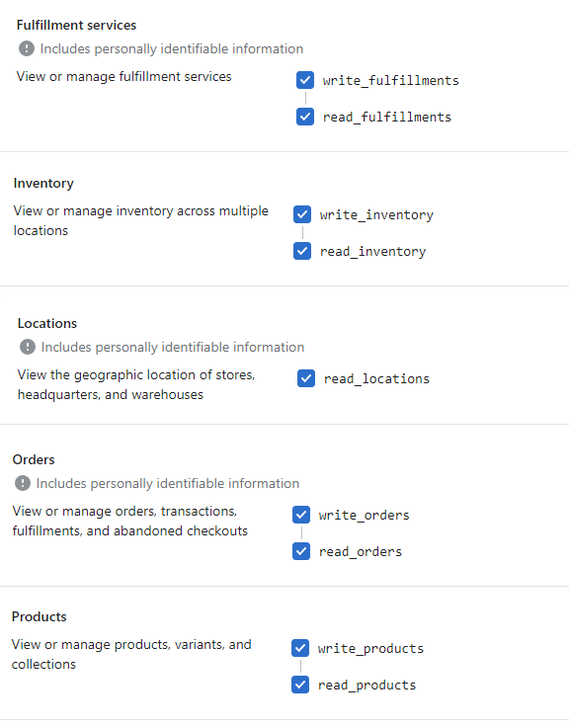Screen dimensions: 569x728
Task: Toggle the write_products checkbox
Action: tap(300, 648)
